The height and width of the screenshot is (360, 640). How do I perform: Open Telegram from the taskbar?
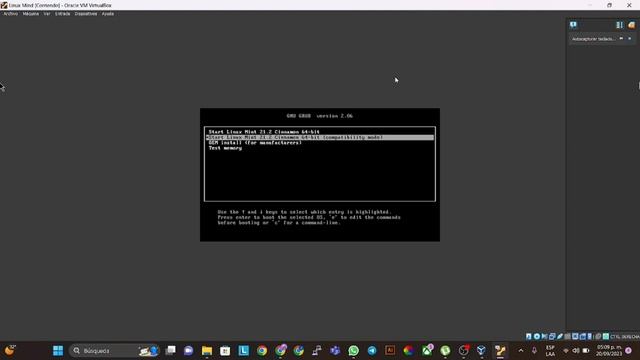pos(372,351)
